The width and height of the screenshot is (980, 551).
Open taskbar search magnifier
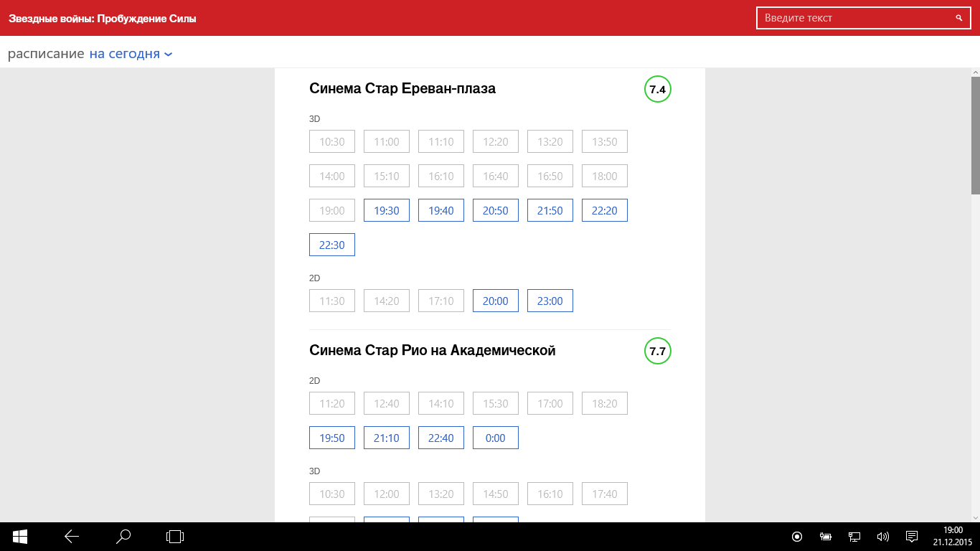tap(123, 537)
